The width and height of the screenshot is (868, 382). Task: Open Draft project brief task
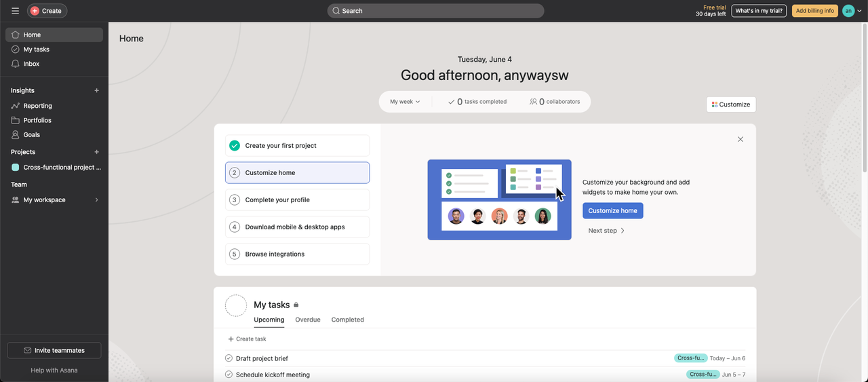click(x=262, y=358)
